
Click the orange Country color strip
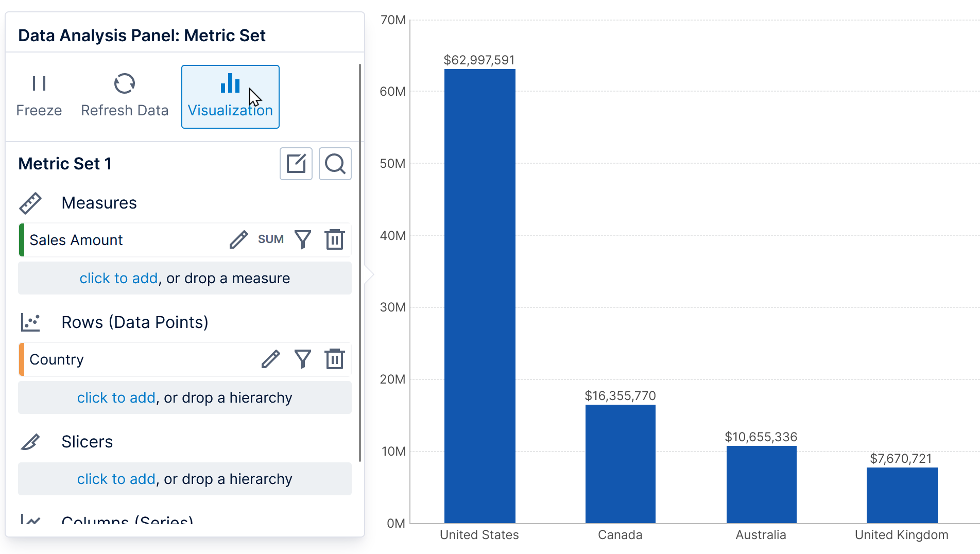tap(22, 359)
